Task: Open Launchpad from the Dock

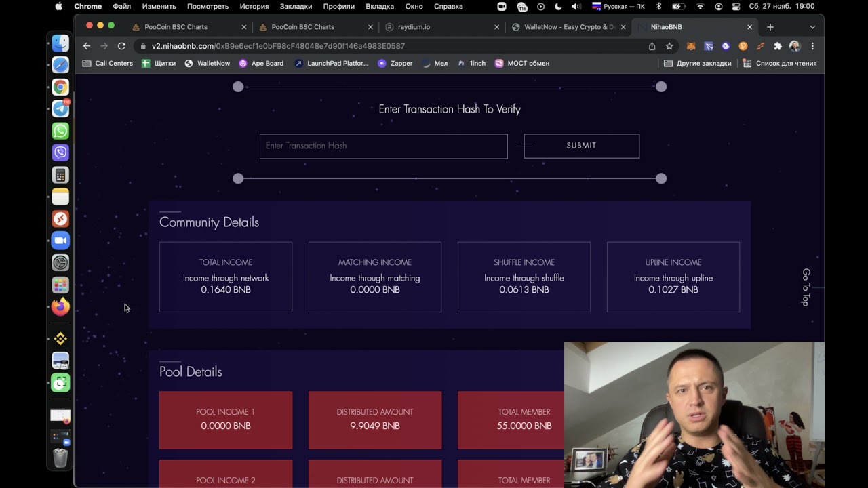Action: point(60,285)
